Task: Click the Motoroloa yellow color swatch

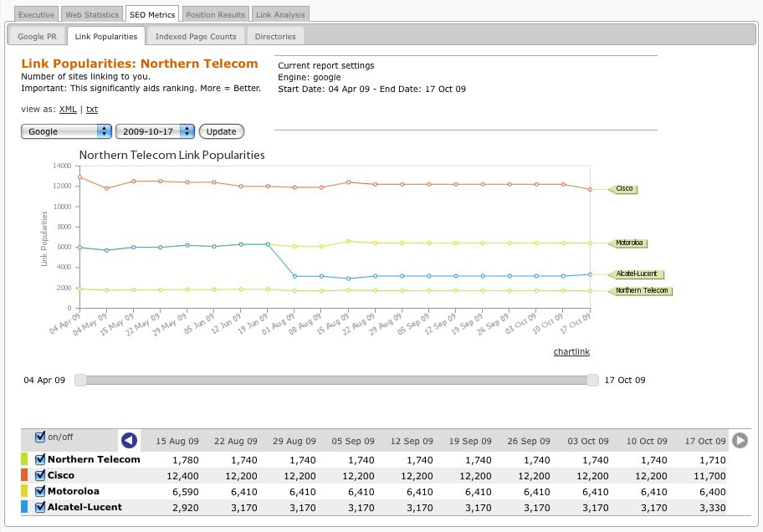Action: tap(24, 491)
